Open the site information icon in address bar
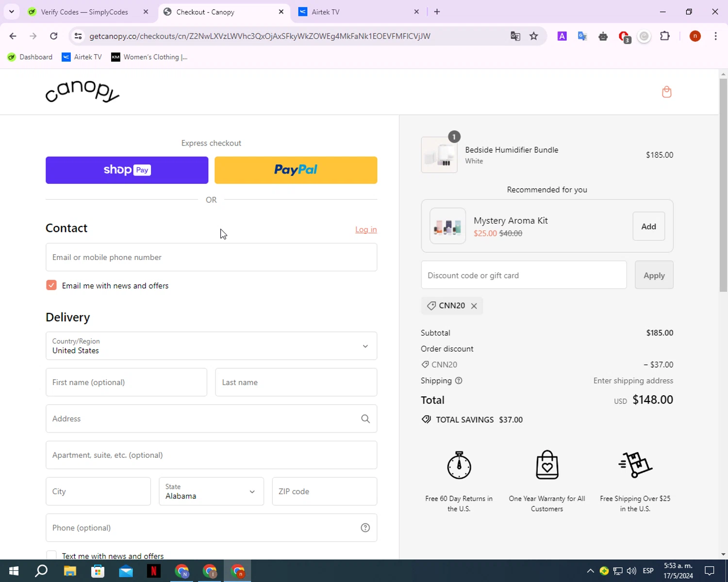 pyautogui.click(x=78, y=36)
